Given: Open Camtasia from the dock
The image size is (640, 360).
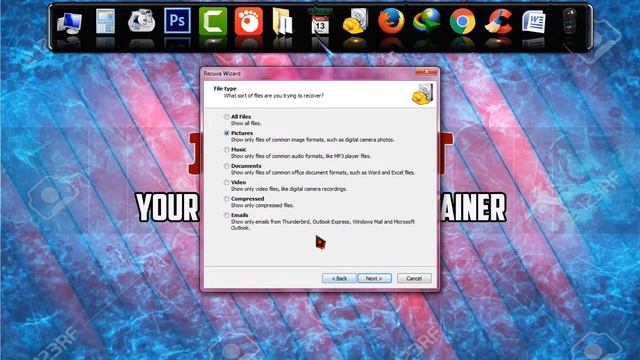Looking at the screenshot, I should click(213, 21).
